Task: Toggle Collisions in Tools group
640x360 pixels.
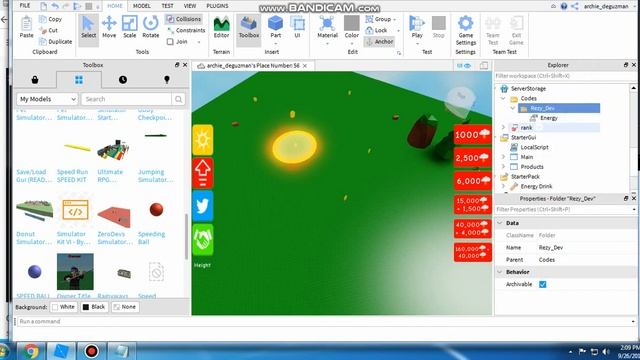Action: tap(184, 19)
